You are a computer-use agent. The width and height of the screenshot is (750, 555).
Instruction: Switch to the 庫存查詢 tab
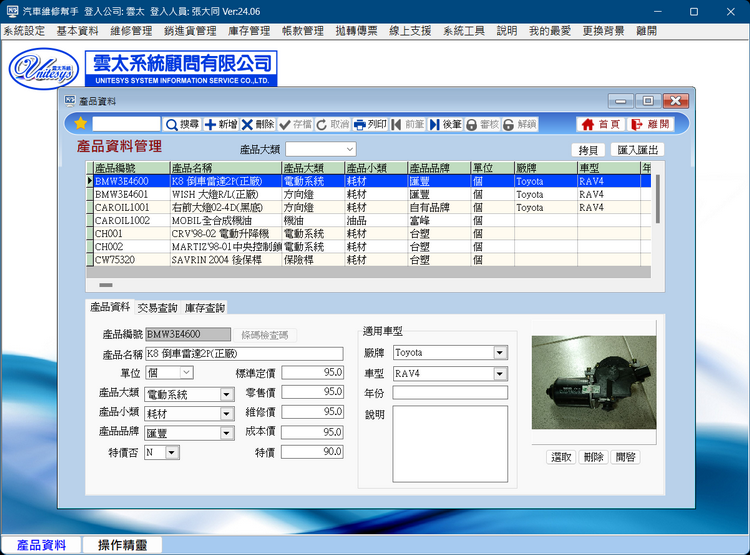pyautogui.click(x=205, y=307)
